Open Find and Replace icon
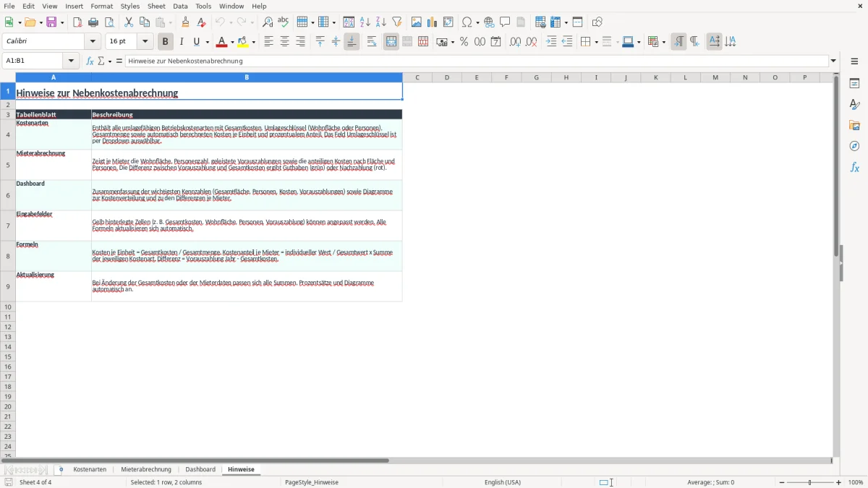 pyautogui.click(x=268, y=22)
